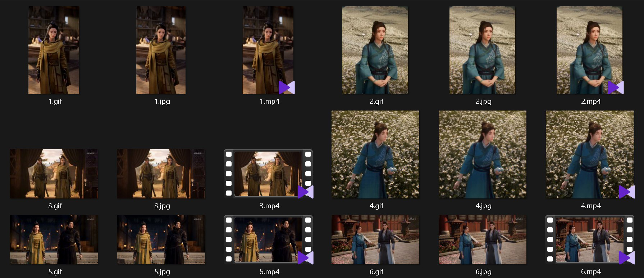Select the 6.gif thumbnail image

click(x=375, y=239)
